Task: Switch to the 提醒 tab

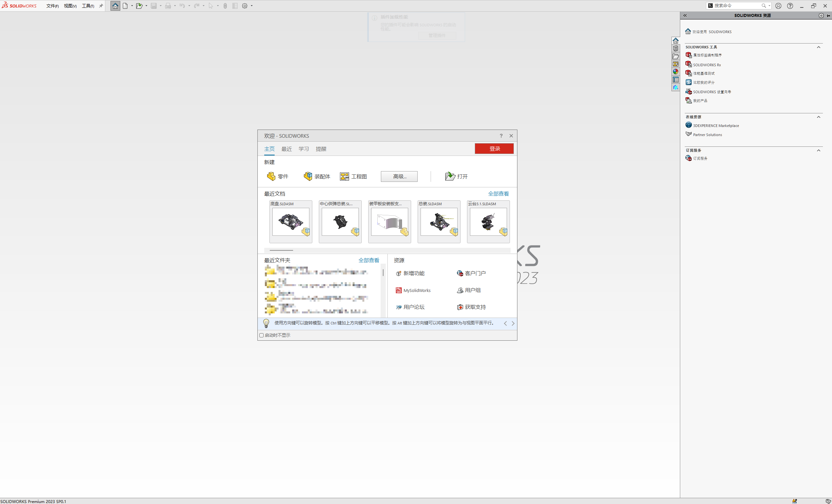Action: [321, 149]
